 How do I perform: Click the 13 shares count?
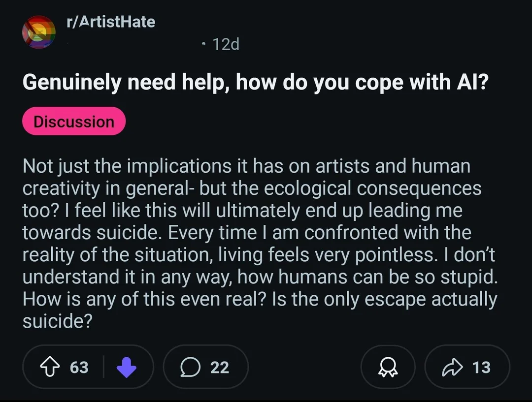tap(481, 368)
